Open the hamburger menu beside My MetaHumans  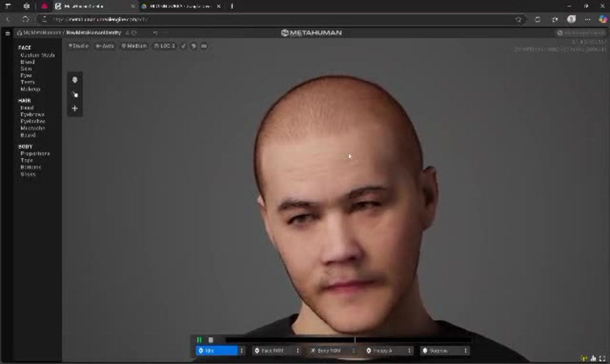pyautogui.click(x=7, y=33)
